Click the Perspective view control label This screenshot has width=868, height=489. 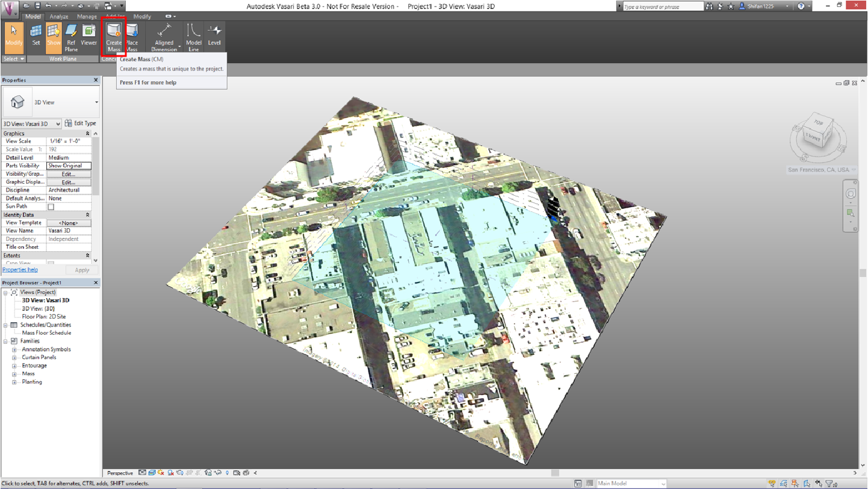[x=120, y=473]
